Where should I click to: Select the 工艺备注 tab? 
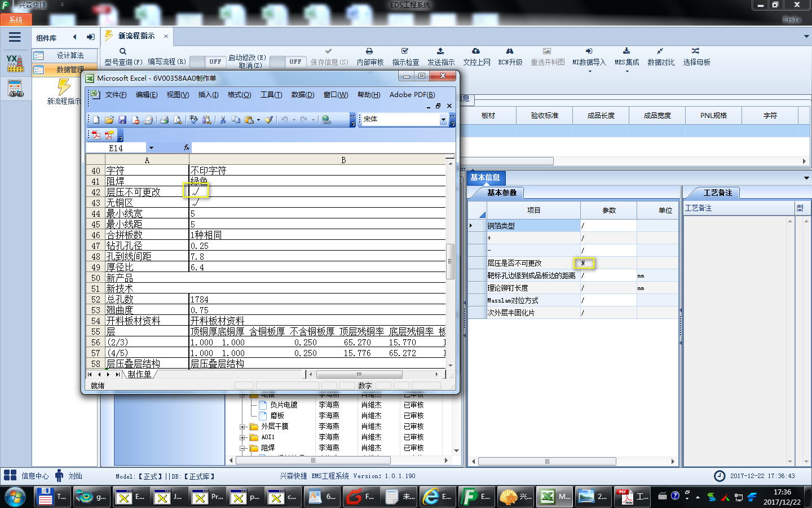tap(717, 192)
